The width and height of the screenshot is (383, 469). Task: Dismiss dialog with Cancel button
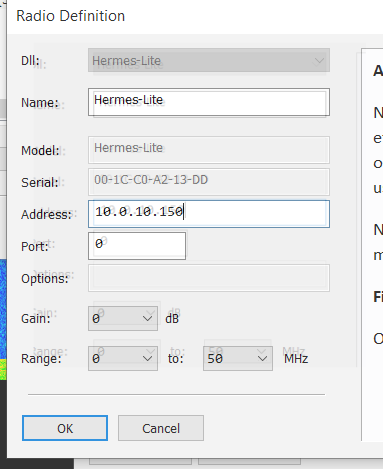(x=161, y=428)
